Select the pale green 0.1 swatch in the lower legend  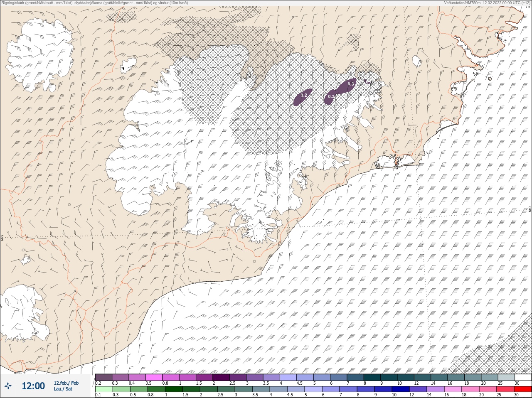[104, 389]
